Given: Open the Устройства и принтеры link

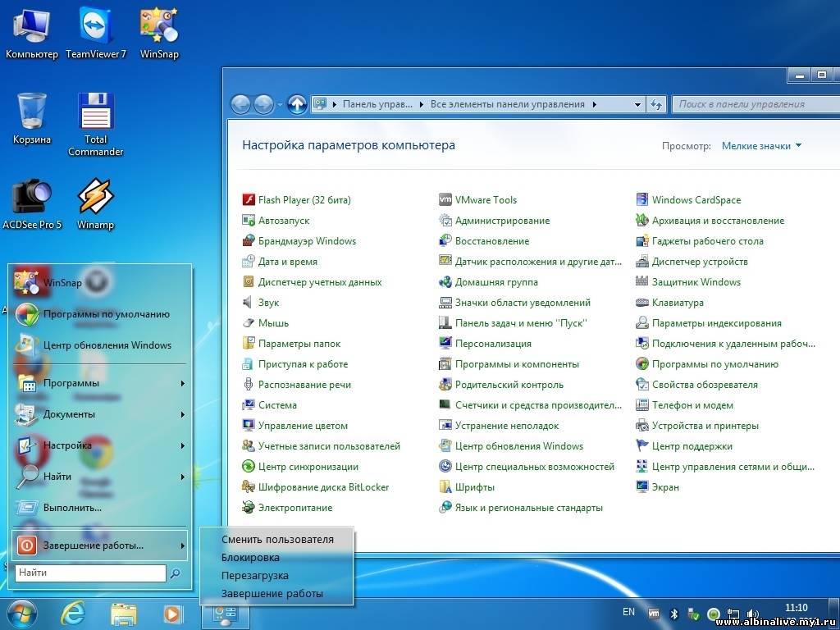Looking at the screenshot, I should (705, 426).
